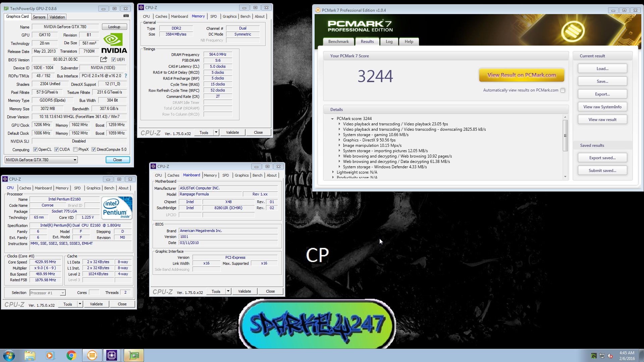Click the PCMark details scrollbar thumb

click(x=565, y=136)
